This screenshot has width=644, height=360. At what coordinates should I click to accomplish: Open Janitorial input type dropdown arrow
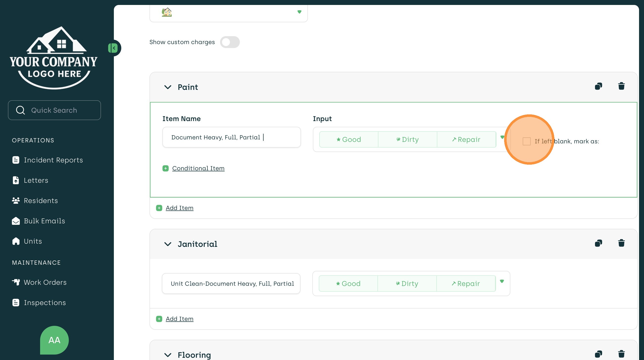coord(502,281)
